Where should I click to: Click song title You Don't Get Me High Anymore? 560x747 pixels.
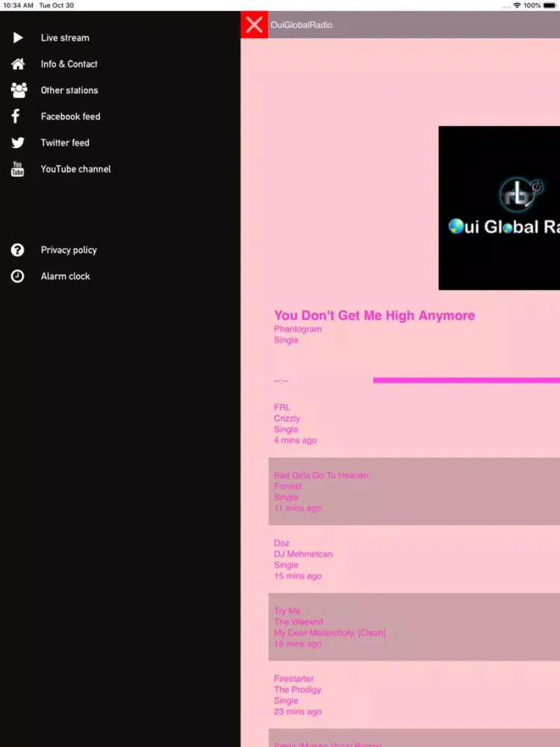374,315
